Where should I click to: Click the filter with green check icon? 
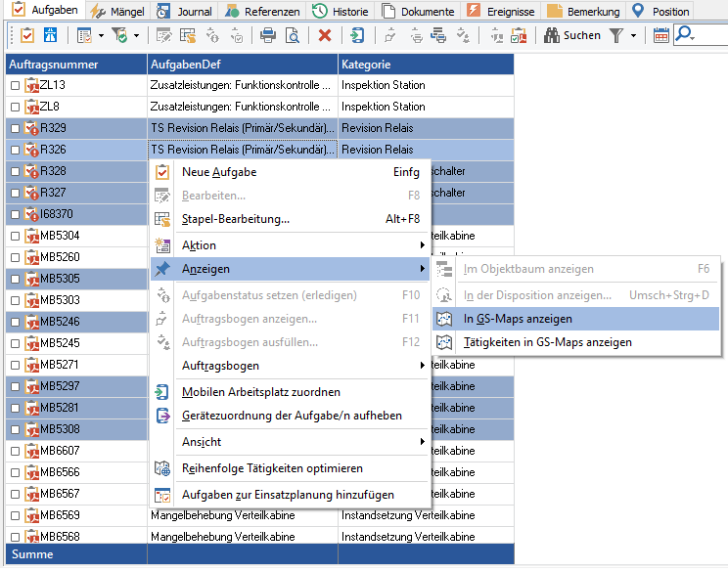[119, 35]
